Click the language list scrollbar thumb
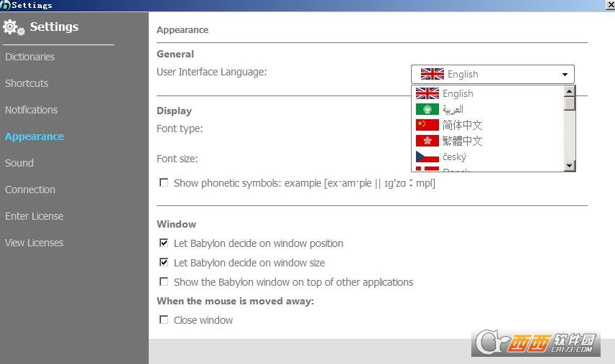Screen dimensions: 615x364 pyautogui.click(x=569, y=103)
